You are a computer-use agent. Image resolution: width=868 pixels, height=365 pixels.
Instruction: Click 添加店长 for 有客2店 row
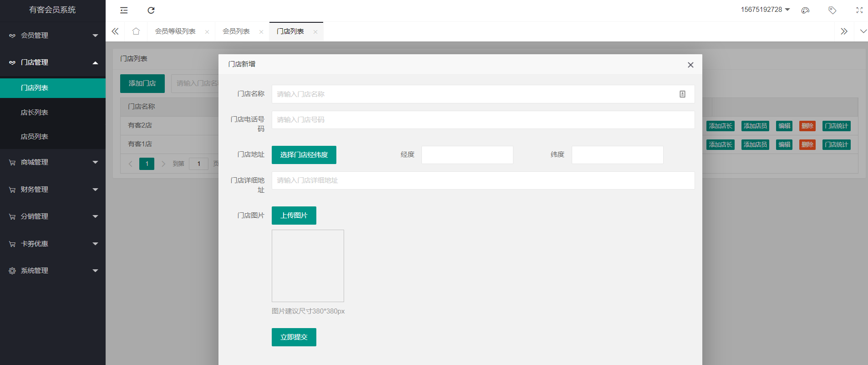[721, 126]
